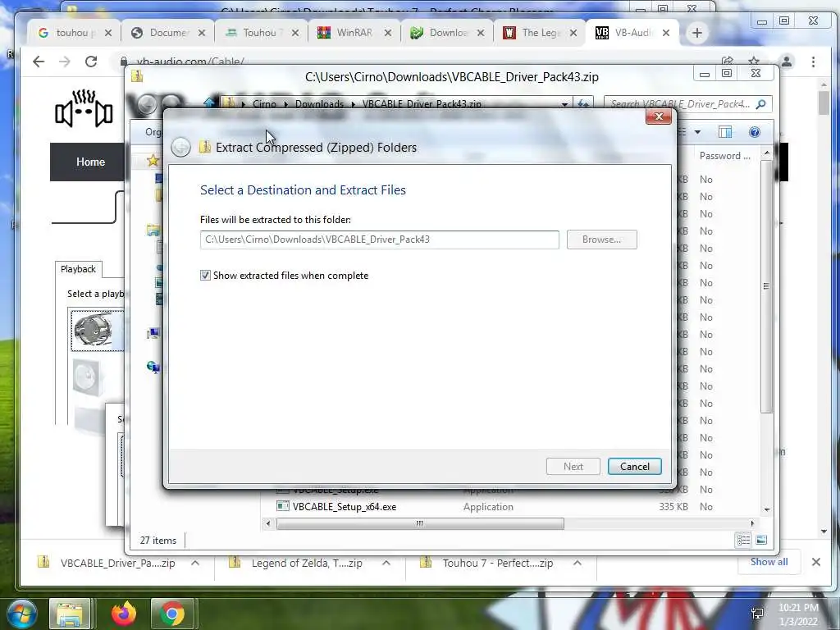Launch Firefox from taskbar
This screenshot has width=840, height=630.
pos(123,614)
